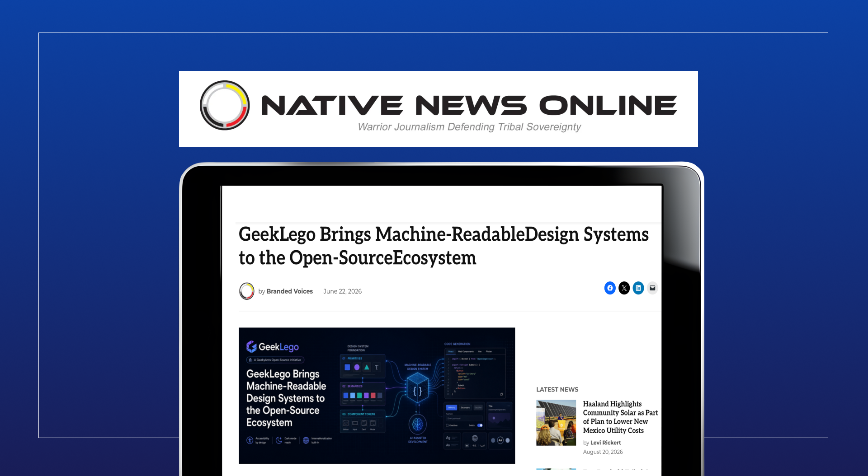Click the Native News Online circle logo

pyautogui.click(x=225, y=105)
